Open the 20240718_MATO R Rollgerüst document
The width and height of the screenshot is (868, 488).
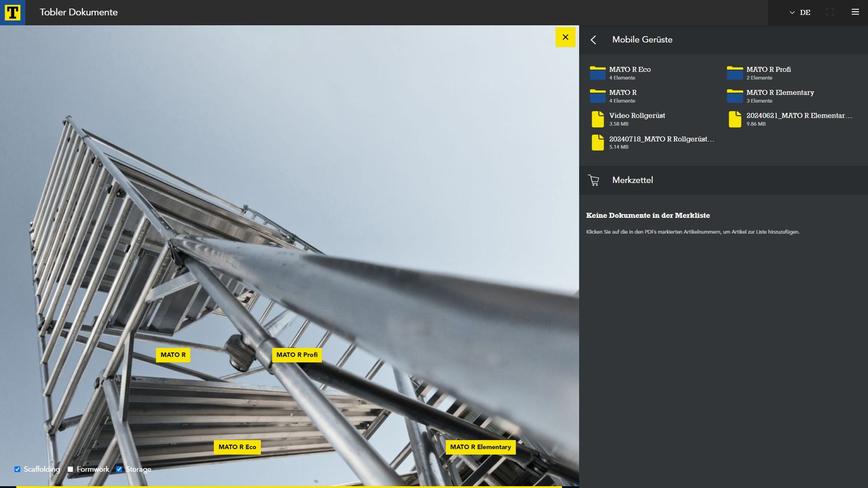click(661, 139)
